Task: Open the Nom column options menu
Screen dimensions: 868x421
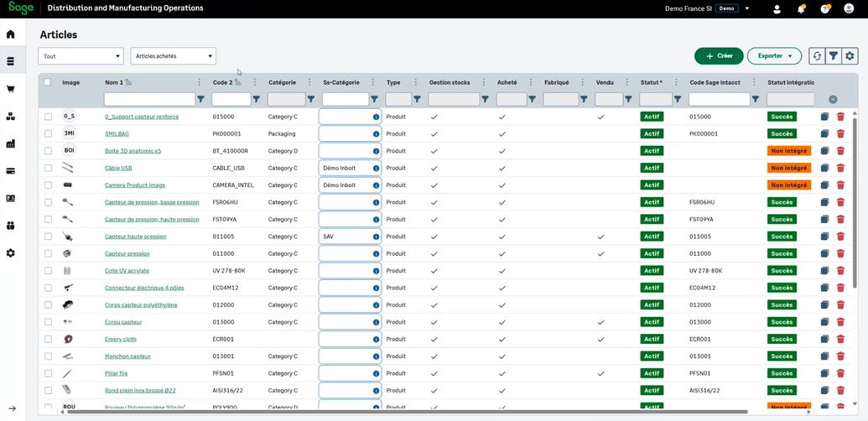Action: 199,82
